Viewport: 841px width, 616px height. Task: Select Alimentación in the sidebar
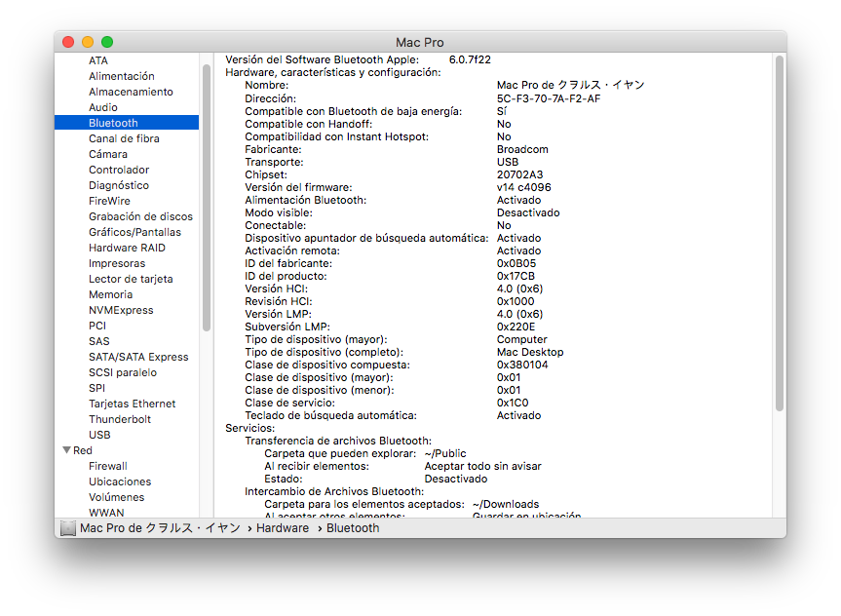pyautogui.click(x=122, y=76)
